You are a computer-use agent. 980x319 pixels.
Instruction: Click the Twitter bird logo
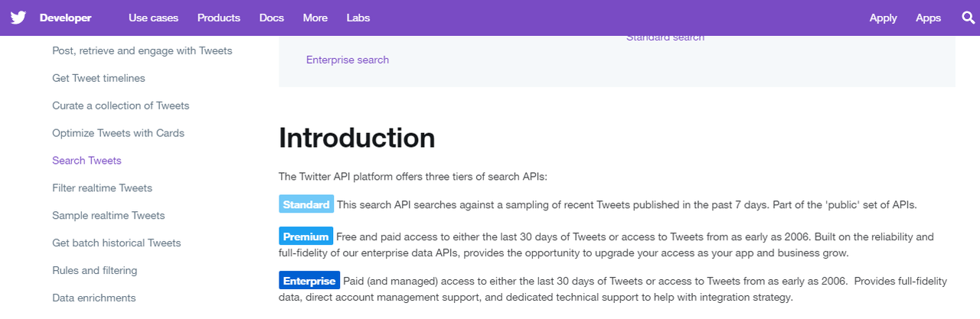click(18, 18)
